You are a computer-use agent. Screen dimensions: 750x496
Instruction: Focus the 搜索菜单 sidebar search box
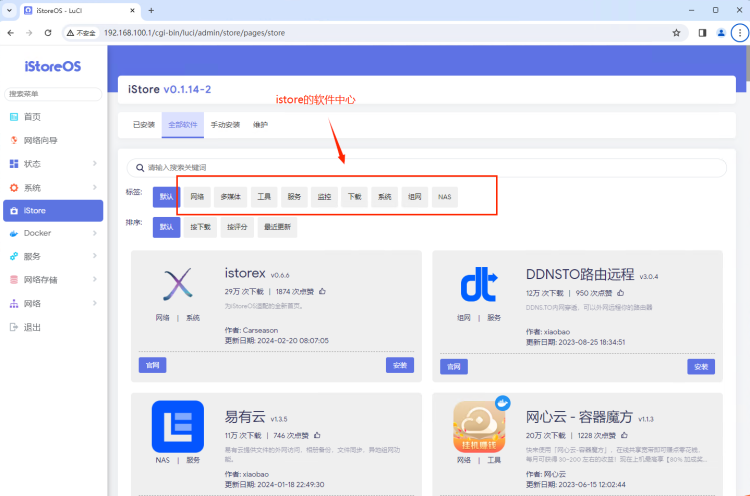click(x=53, y=94)
